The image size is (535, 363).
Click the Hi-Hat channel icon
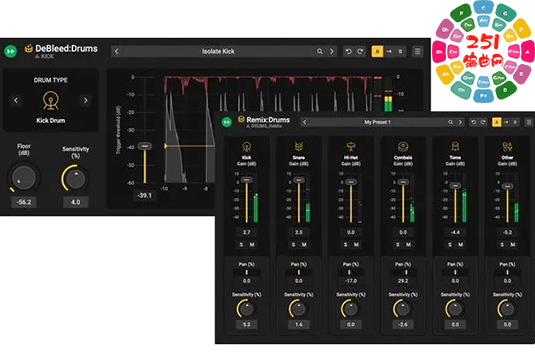(x=351, y=146)
